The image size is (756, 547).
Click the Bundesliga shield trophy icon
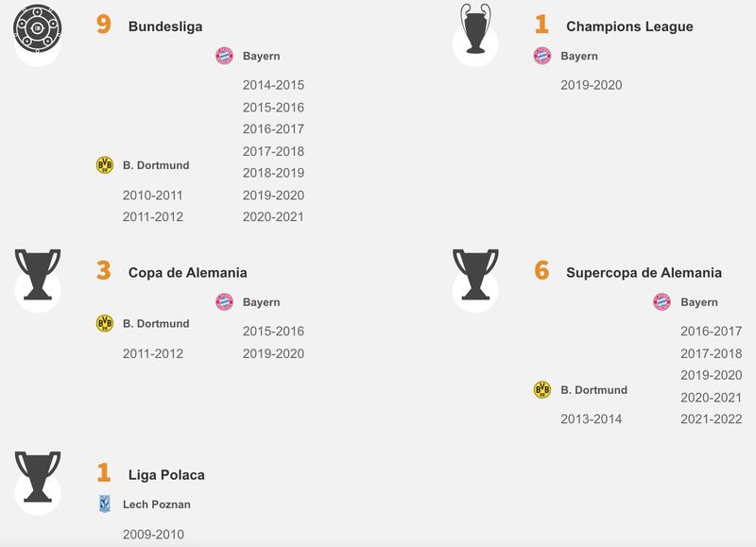tap(38, 28)
